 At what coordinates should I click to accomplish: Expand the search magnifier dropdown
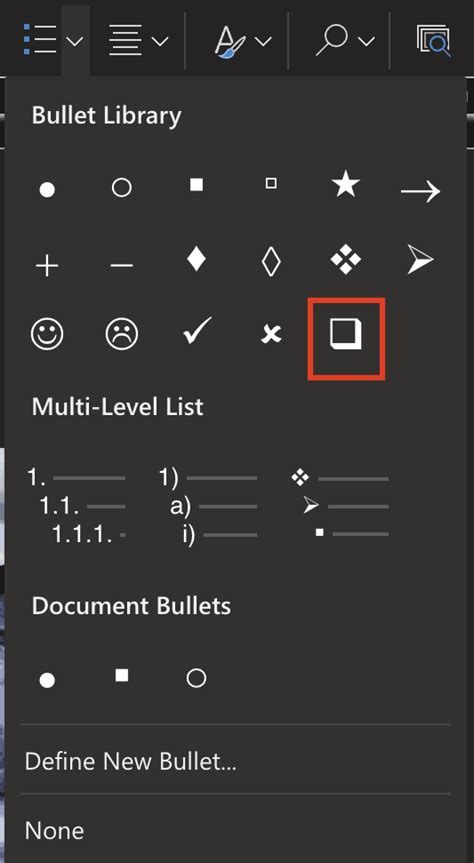click(x=366, y=41)
